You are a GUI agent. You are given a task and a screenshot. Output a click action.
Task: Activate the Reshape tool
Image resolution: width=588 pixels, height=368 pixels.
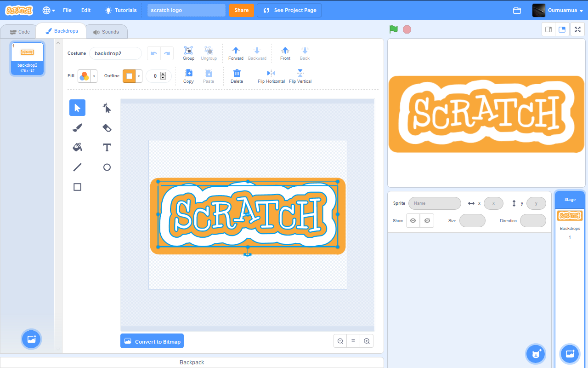coord(107,108)
